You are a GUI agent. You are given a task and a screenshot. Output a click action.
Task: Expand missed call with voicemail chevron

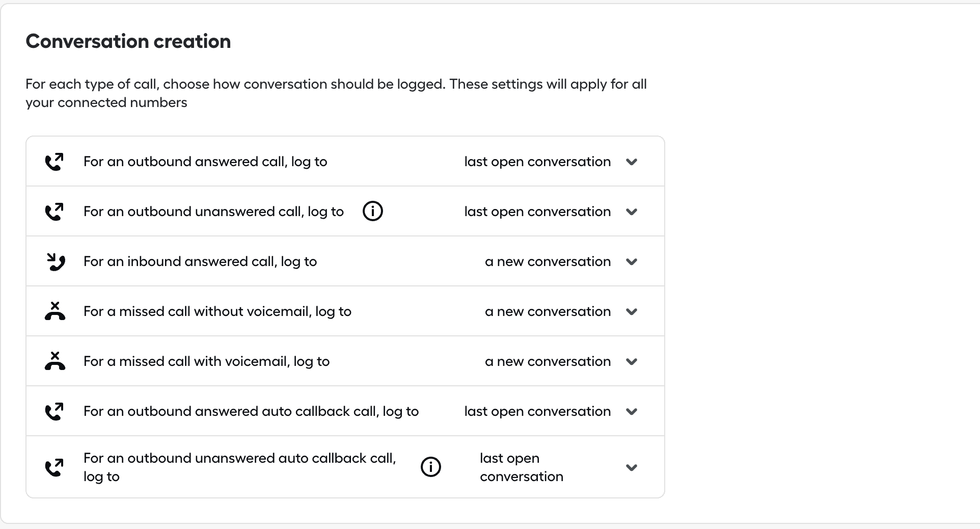pyautogui.click(x=632, y=362)
